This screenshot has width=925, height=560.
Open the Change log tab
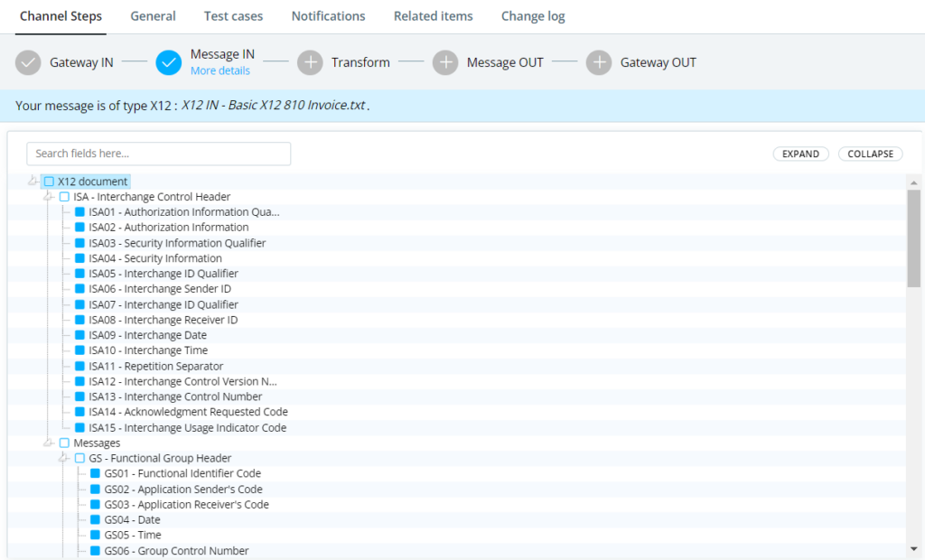click(x=533, y=16)
